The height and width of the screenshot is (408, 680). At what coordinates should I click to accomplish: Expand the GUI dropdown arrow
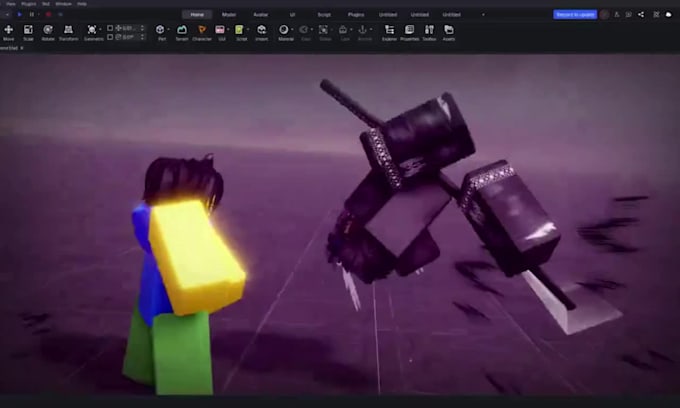(228, 29)
